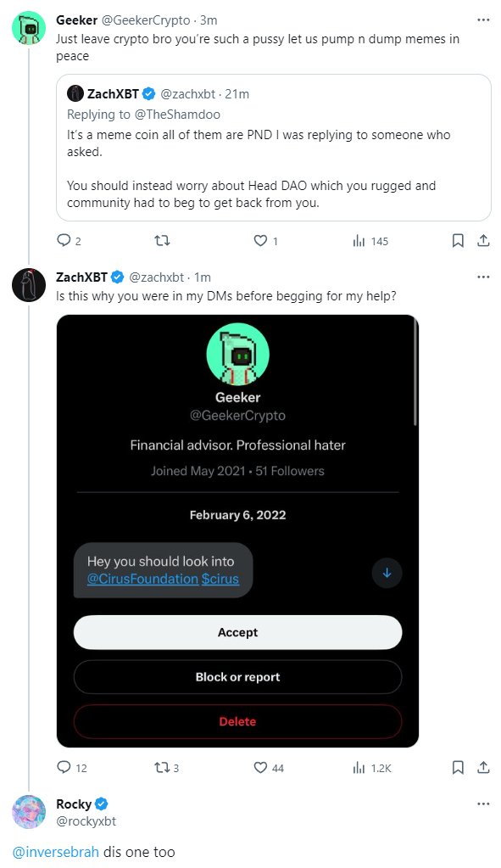501x868 pixels.
Task: Like Geeker's tweet with heart icon
Action: (260, 240)
